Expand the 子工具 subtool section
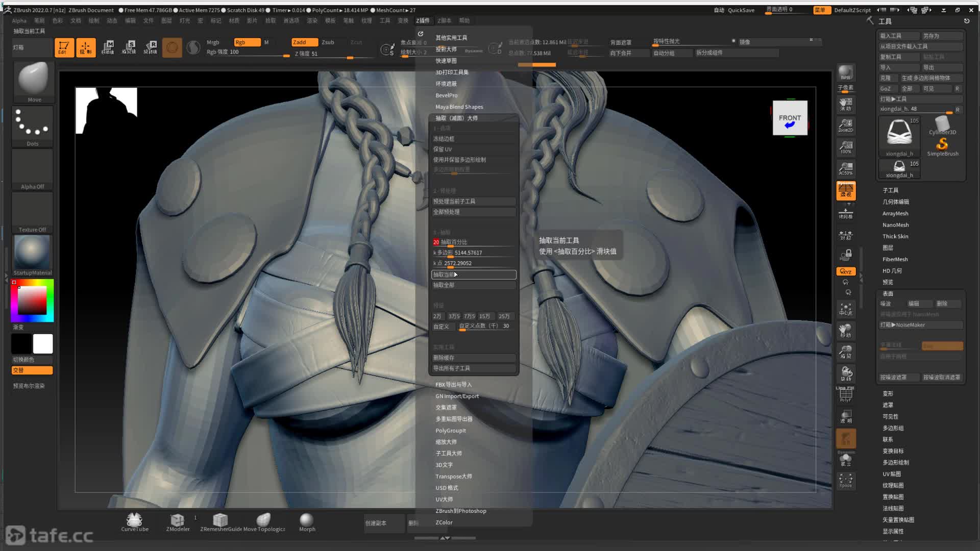Viewport: 980px width, 551px height. coord(890,190)
